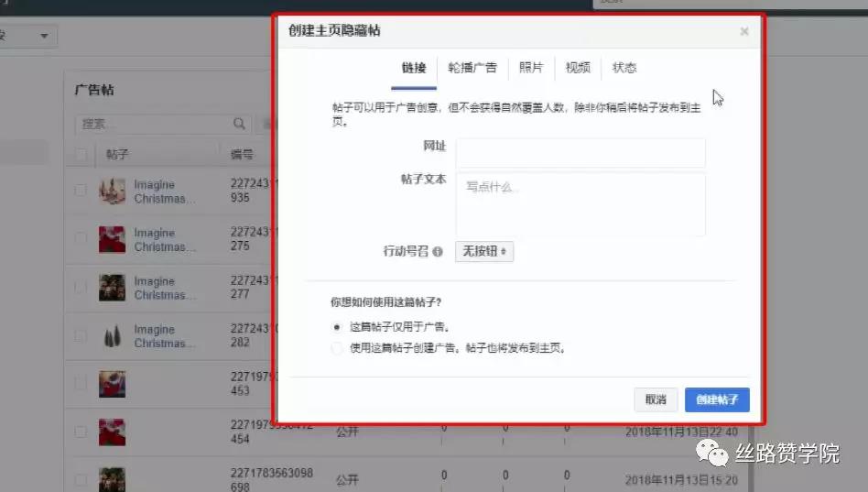Click the 广告帖 panel heading
Screen dimensions: 868x492
pyautogui.click(x=94, y=90)
